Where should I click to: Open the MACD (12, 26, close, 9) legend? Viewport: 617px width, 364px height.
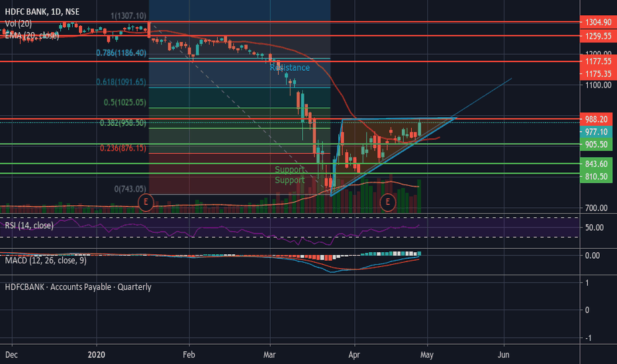[46, 261]
